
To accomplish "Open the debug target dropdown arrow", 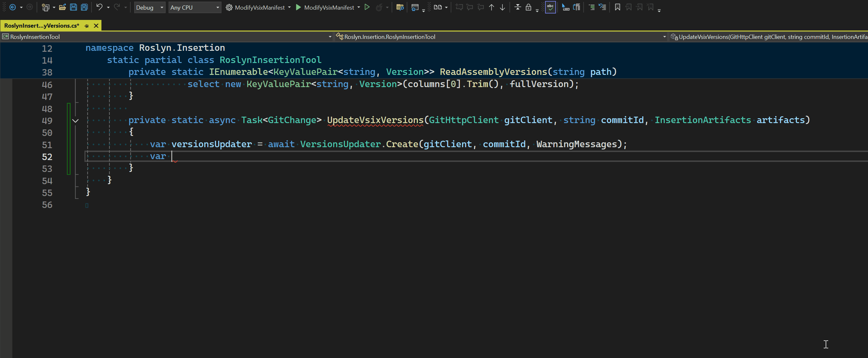I will 359,7.
